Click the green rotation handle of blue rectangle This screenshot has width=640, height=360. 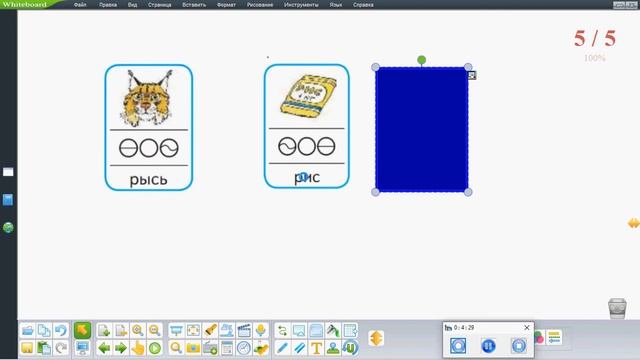[422, 60]
